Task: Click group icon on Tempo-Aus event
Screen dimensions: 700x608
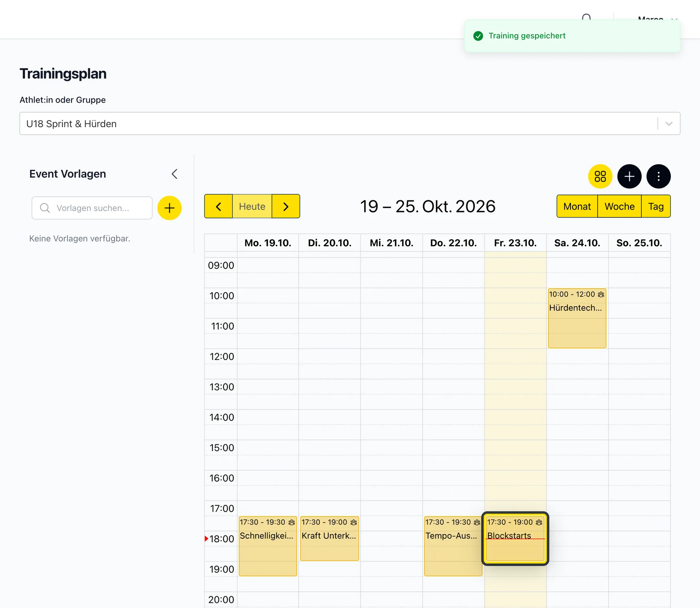Action: 477,522
